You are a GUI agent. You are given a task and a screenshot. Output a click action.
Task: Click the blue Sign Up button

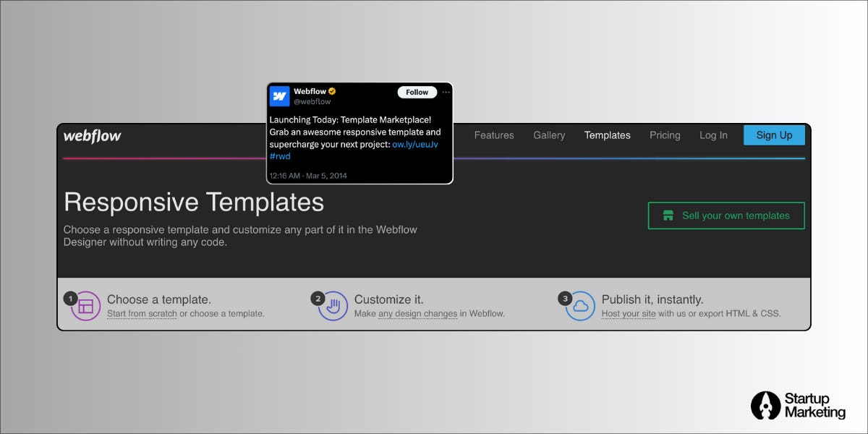pyautogui.click(x=774, y=135)
